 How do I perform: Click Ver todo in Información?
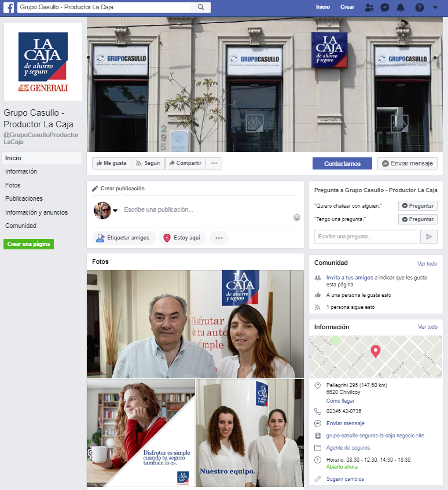point(427,326)
